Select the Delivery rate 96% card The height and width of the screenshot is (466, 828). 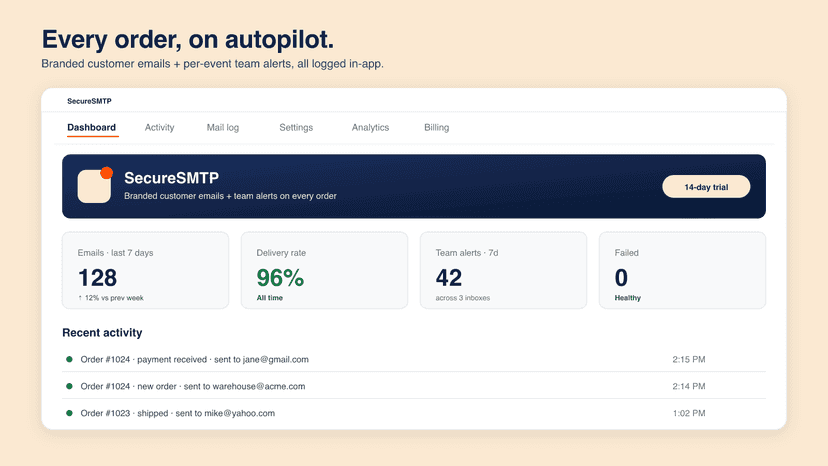click(324, 270)
